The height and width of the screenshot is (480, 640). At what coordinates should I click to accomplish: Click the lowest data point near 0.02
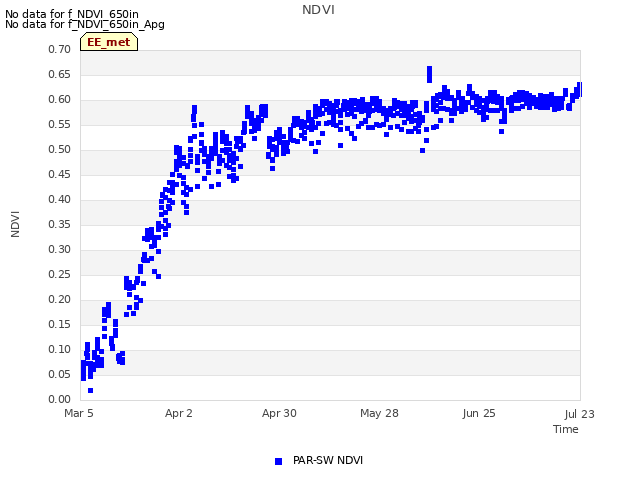coord(91,391)
